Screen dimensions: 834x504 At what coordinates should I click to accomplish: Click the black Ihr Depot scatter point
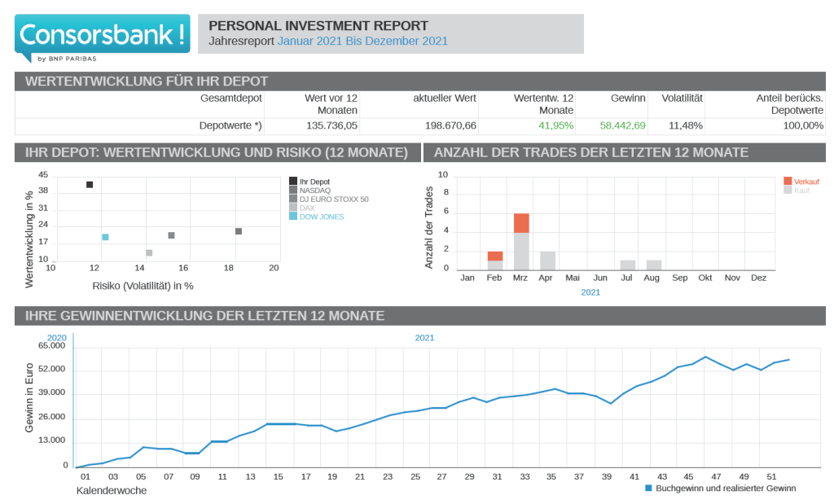pyautogui.click(x=90, y=185)
